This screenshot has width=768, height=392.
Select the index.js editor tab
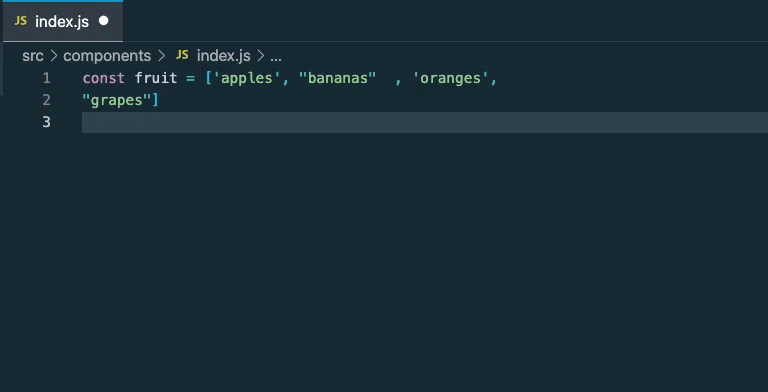point(63,22)
